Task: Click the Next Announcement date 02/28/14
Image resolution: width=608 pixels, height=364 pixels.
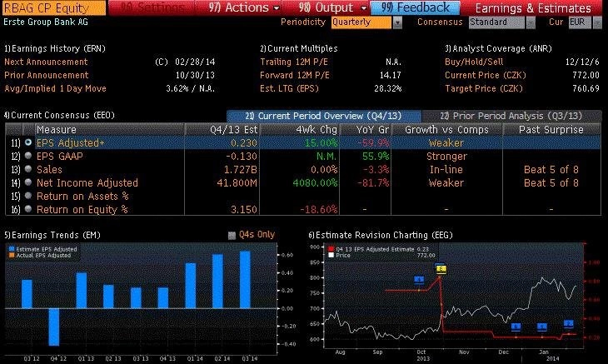Action: (x=195, y=62)
